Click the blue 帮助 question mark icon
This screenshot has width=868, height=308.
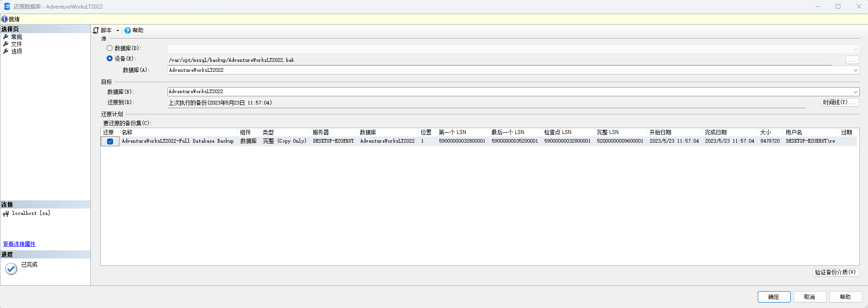click(128, 30)
